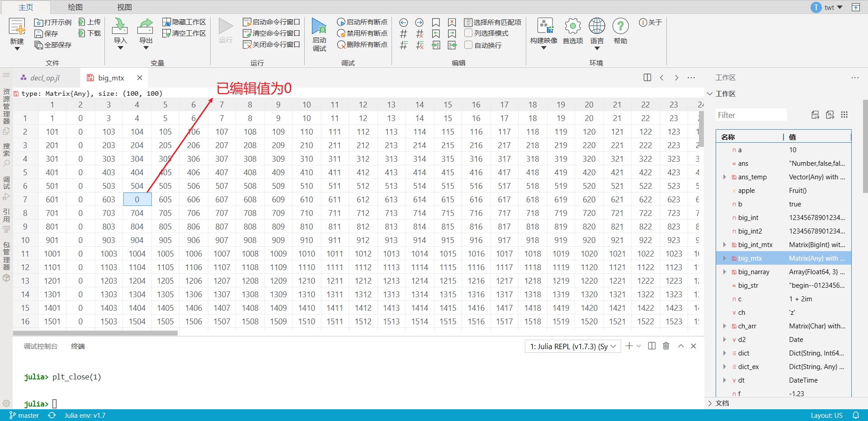
Task: Disable all breakpoints 禁用所有断点
Action: (x=362, y=33)
